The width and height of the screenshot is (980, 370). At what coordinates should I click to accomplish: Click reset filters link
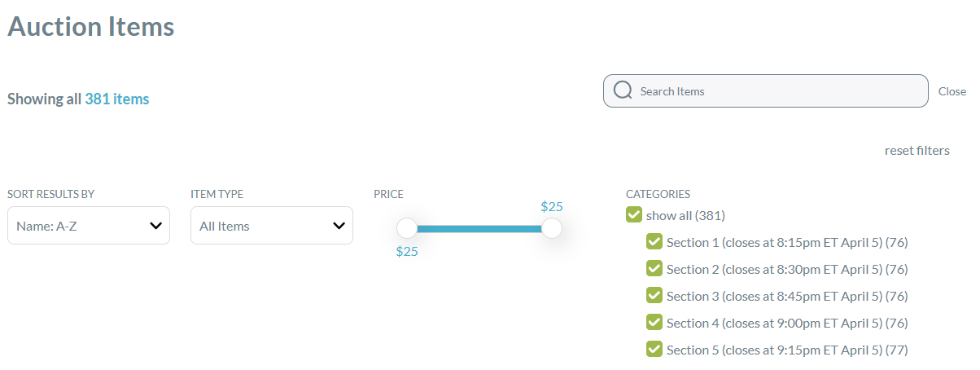(917, 151)
